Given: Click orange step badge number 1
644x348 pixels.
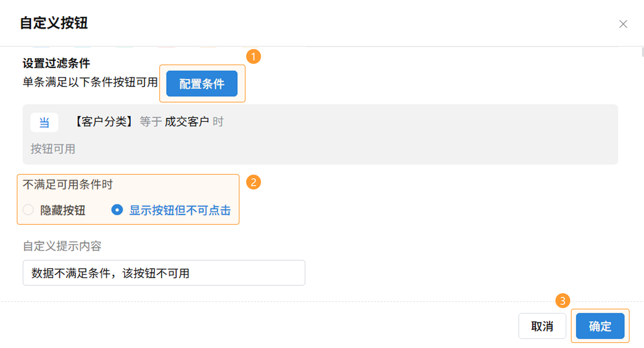Looking at the screenshot, I should [254, 57].
